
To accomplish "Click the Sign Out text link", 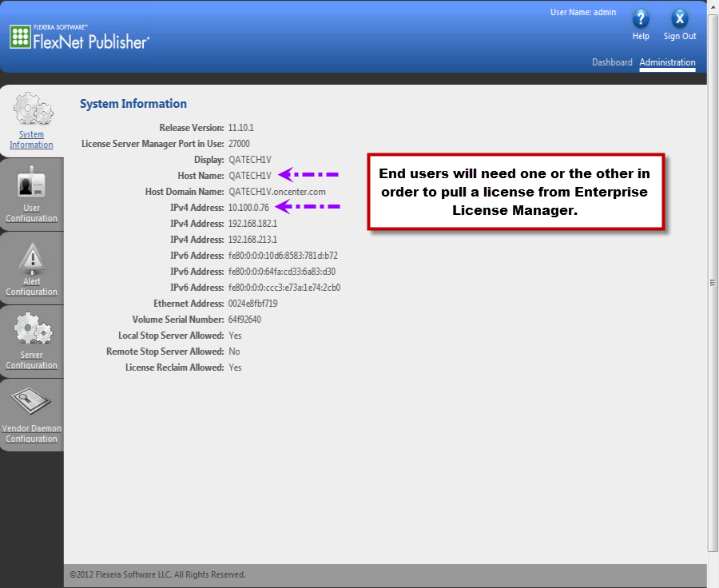I will pyautogui.click(x=680, y=36).
